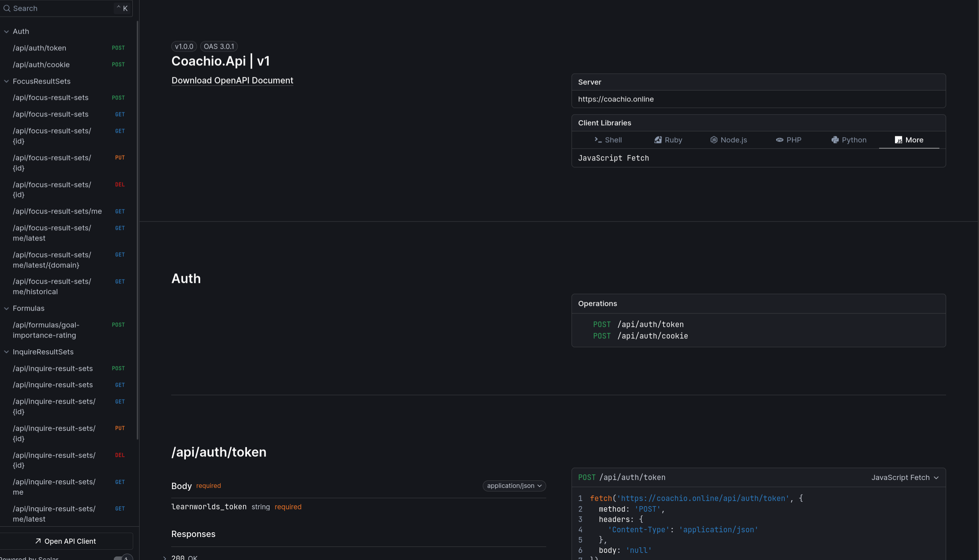
Task: Collapse the InquireResultSets sidebar group
Action: (6, 352)
